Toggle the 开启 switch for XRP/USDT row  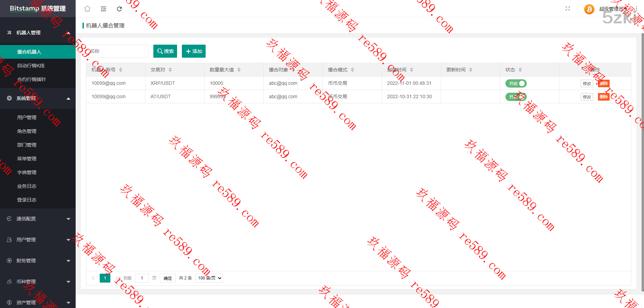516,83
